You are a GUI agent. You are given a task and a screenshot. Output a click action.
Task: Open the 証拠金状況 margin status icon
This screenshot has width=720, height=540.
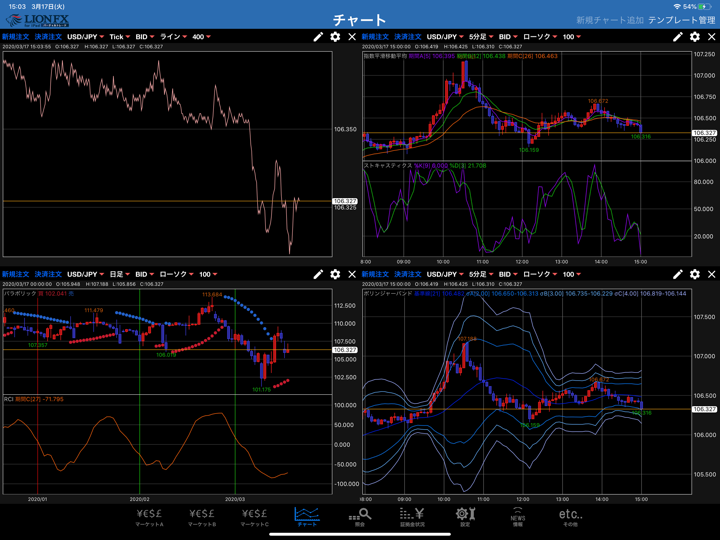pyautogui.click(x=412, y=516)
